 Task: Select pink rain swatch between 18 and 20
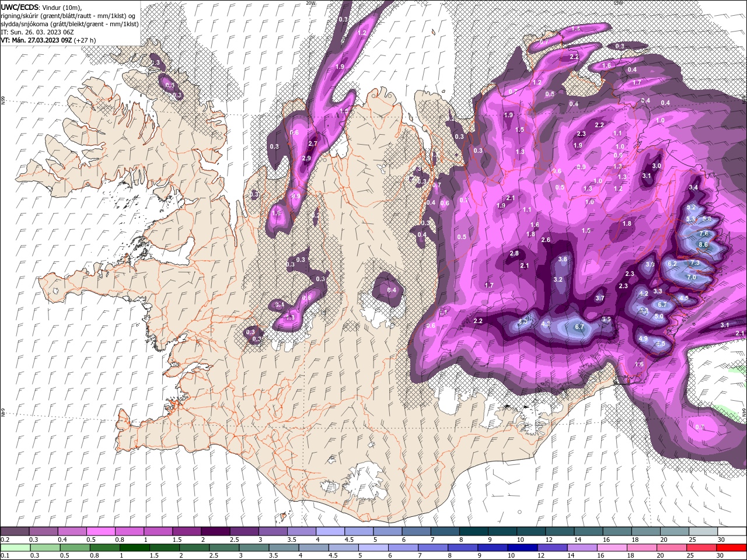pos(642,547)
